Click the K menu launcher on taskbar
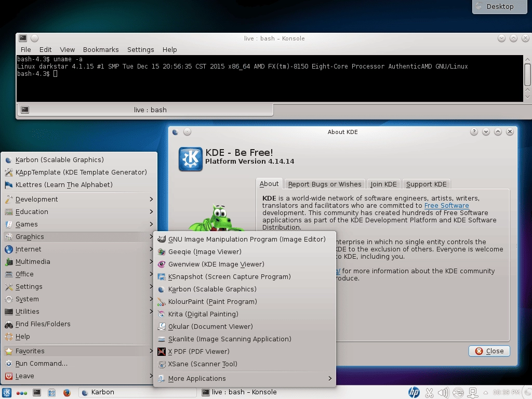 [7, 393]
